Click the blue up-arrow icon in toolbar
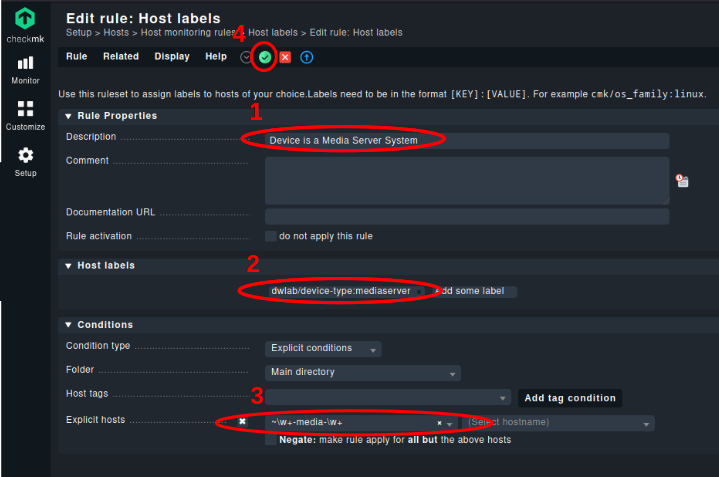The image size is (719, 477). click(x=306, y=57)
